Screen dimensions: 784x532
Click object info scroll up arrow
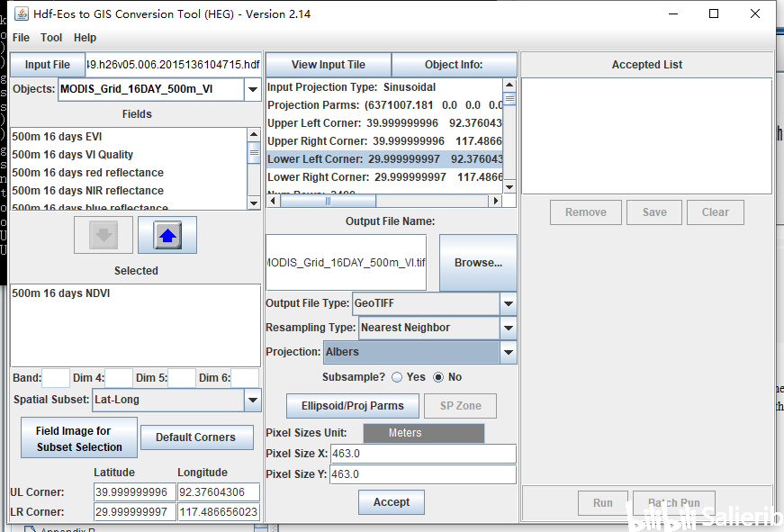point(509,85)
